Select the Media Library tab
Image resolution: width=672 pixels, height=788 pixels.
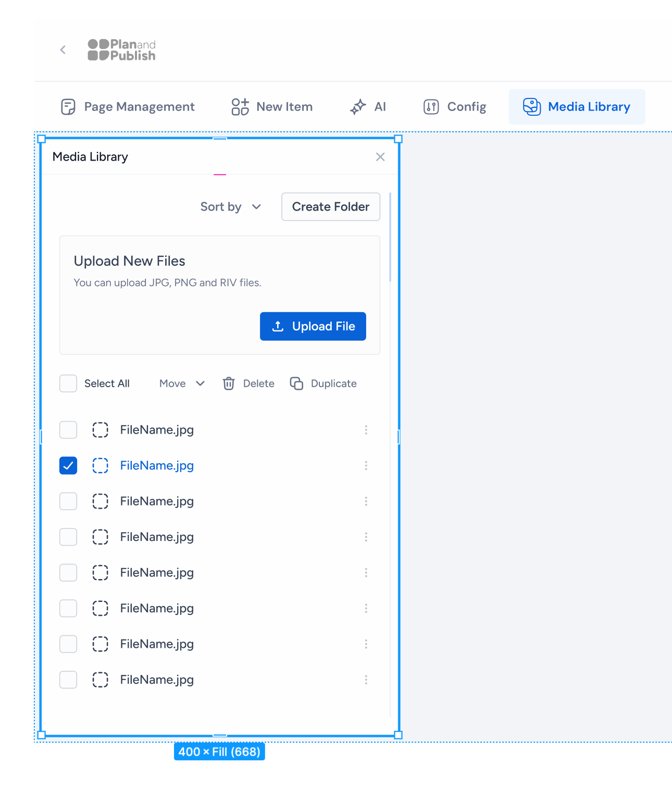[x=577, y=107]
